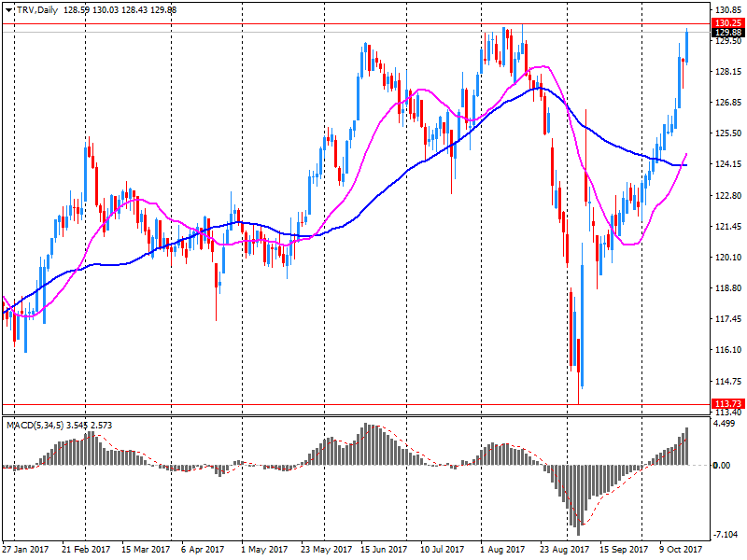Viewport: 747px width, 560px height.
Task: Click the 10 Jul 2017 date label
Action: [442, 549]
